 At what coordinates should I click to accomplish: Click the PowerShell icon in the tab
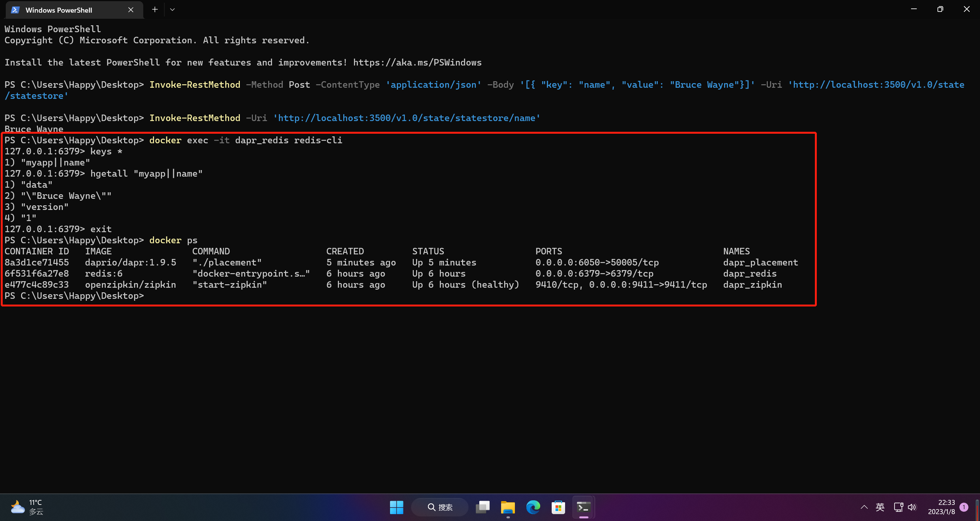pyautogui.click(x=15, y=10)
